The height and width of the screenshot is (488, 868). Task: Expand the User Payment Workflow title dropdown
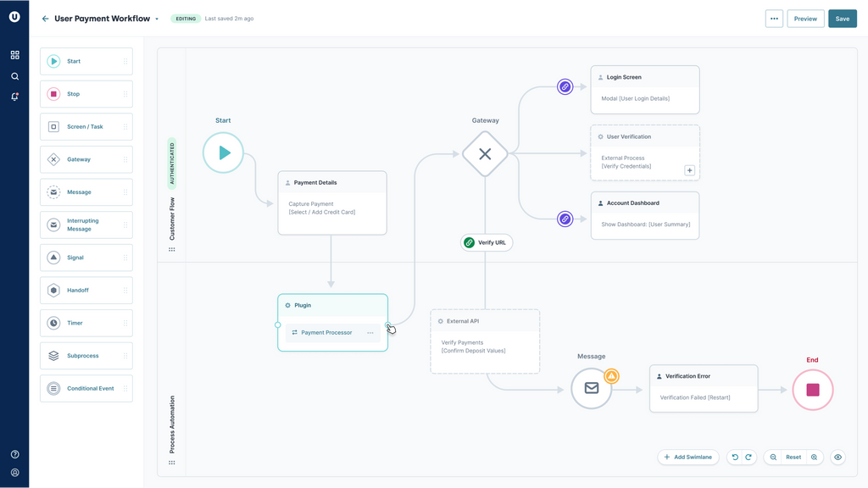[157, 19]
